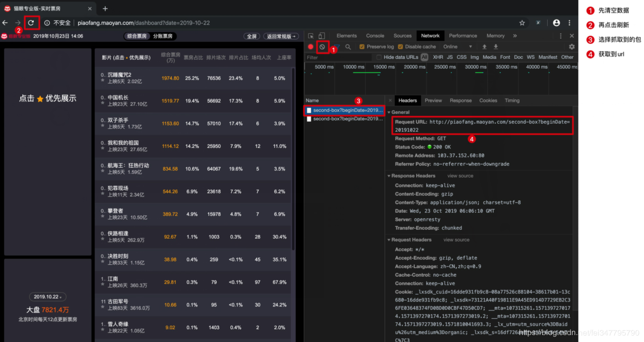Switch to the Console tab

click(375, 36)
